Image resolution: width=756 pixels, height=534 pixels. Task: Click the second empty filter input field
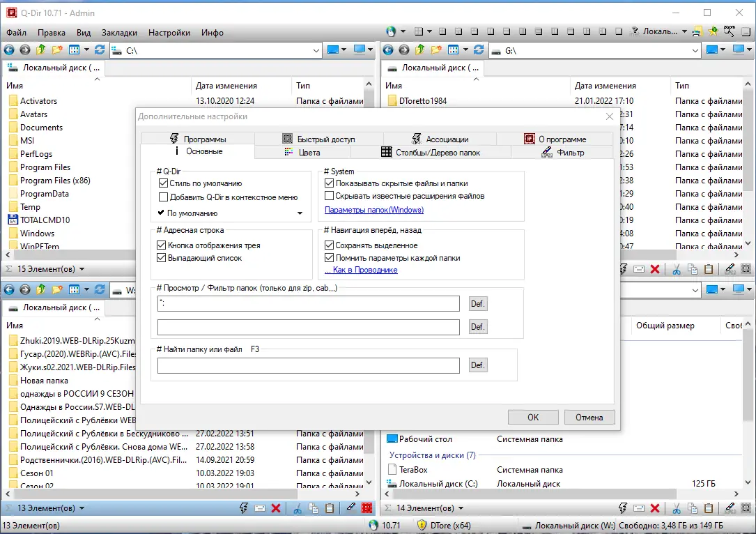[308, 326]
